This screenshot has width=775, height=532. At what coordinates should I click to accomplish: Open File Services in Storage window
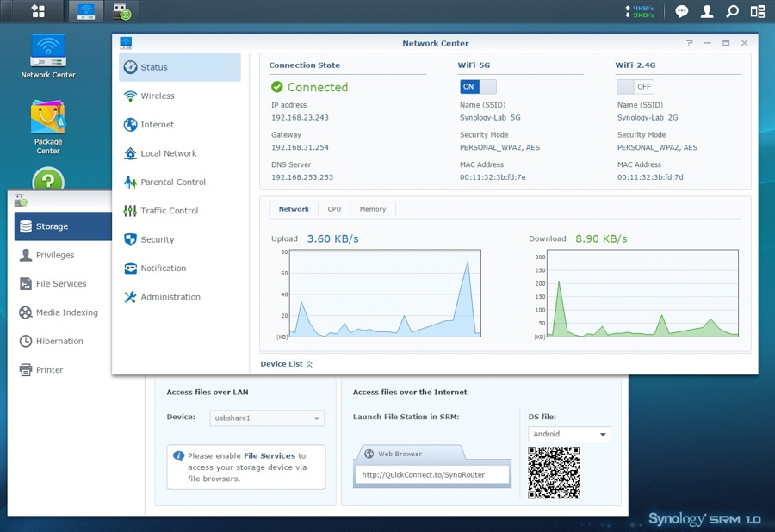(x=63, y=283)
